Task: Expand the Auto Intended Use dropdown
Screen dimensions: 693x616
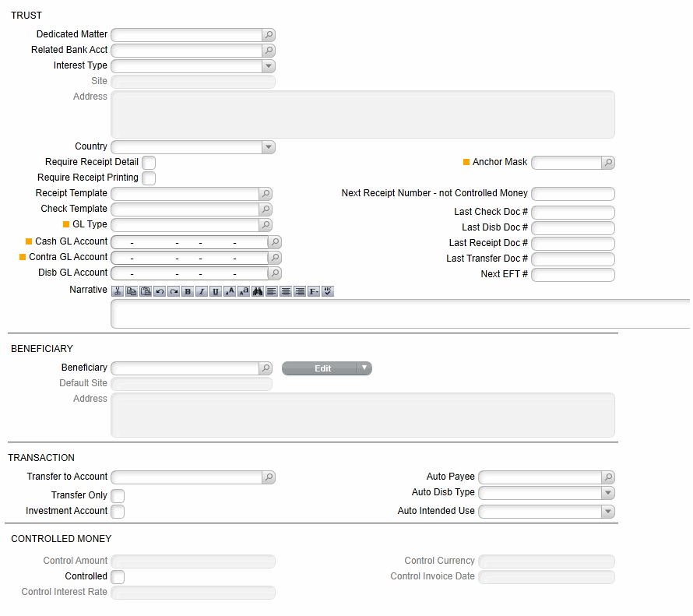Action: click(x=608, y=512)
